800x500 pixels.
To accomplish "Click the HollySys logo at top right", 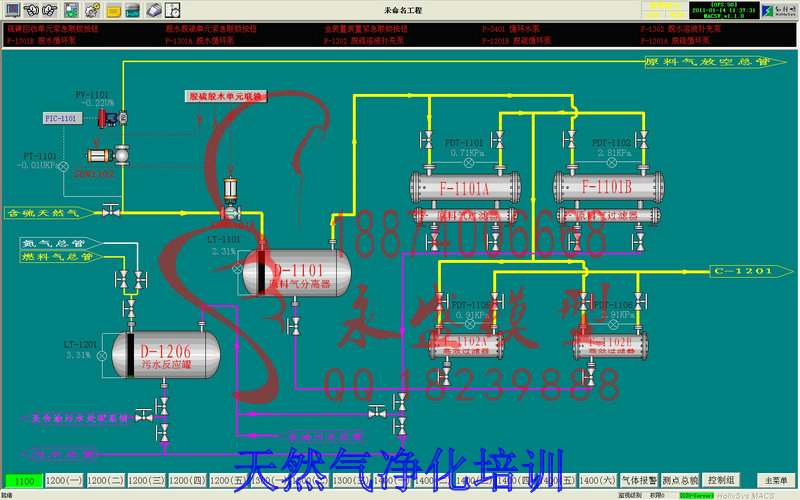I will pyautogui.click(x=779, y=10).
